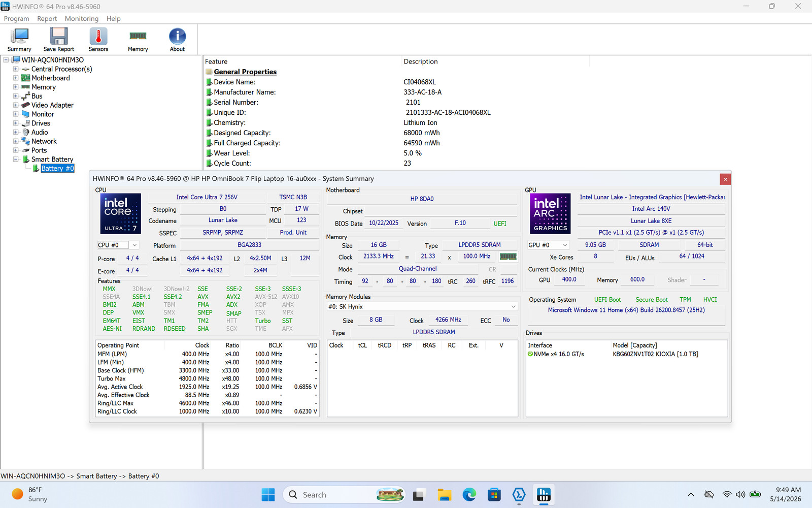This screenshot has width=812, height=508.
Task: Expand the Memory tree node
Action: 16,87
